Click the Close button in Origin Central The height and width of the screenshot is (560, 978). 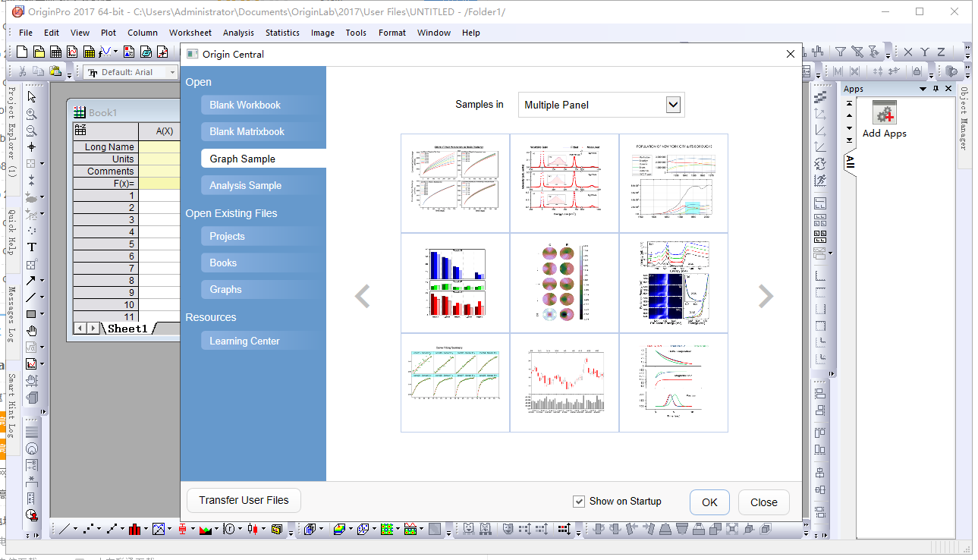pyautogui.click(x=763, y=502)
